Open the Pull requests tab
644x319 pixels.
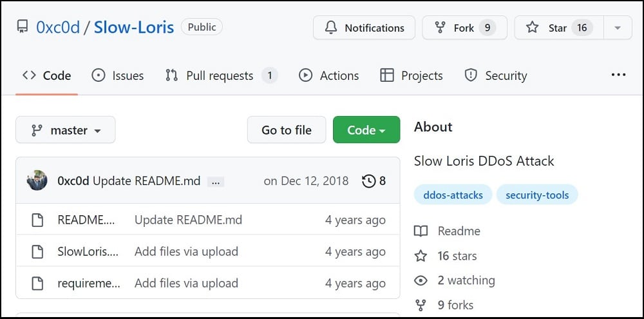point(222,75)
